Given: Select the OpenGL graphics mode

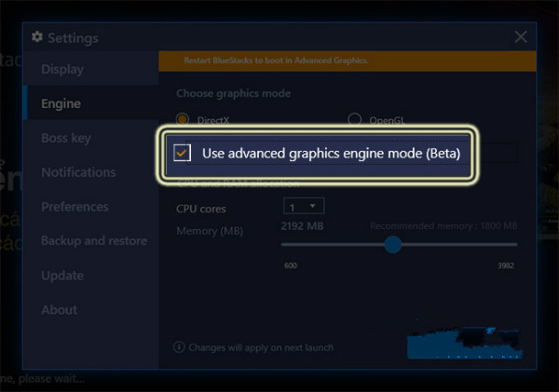Looking at the screenshot, I should [354, 120].
